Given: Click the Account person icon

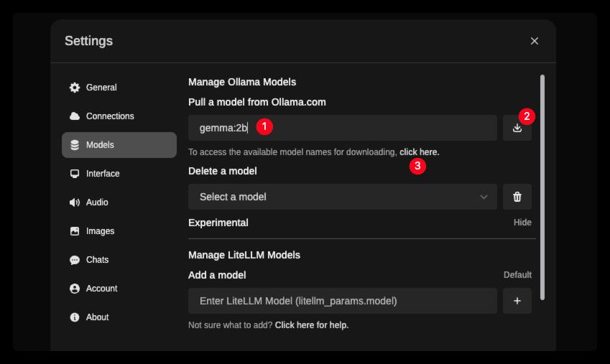Looking at the screenshot, I should 75,289.
